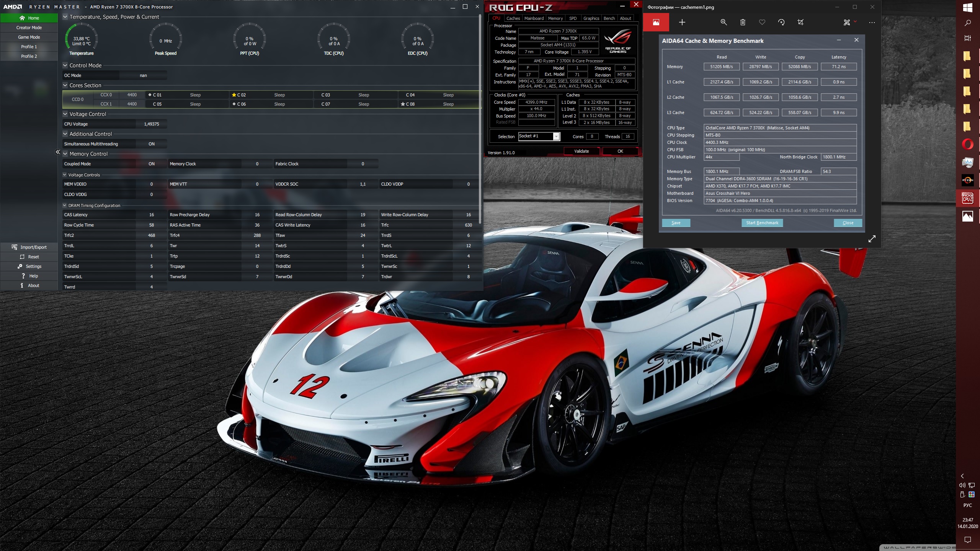Switch to the Memory tab in CPU-Z
The image size is (980, 551).
coord(555,18)
